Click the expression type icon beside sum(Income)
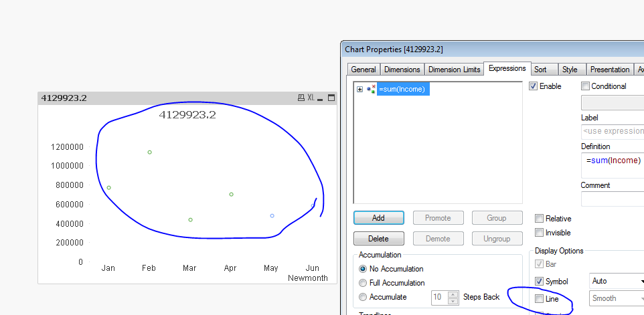Viewport: 644px width, 315px height. click(x=371, y=89)
